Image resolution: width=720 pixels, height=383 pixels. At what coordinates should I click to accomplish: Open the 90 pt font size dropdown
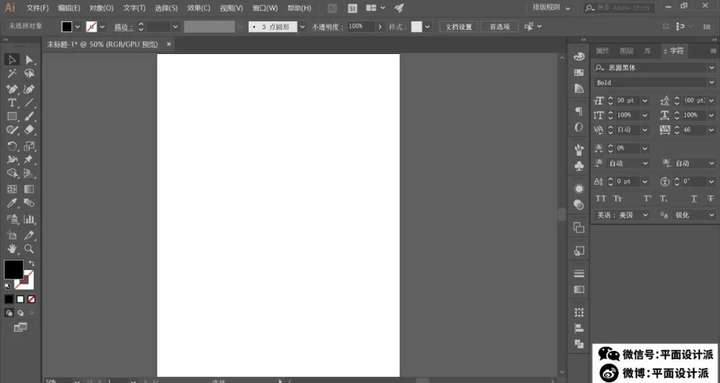645,101
